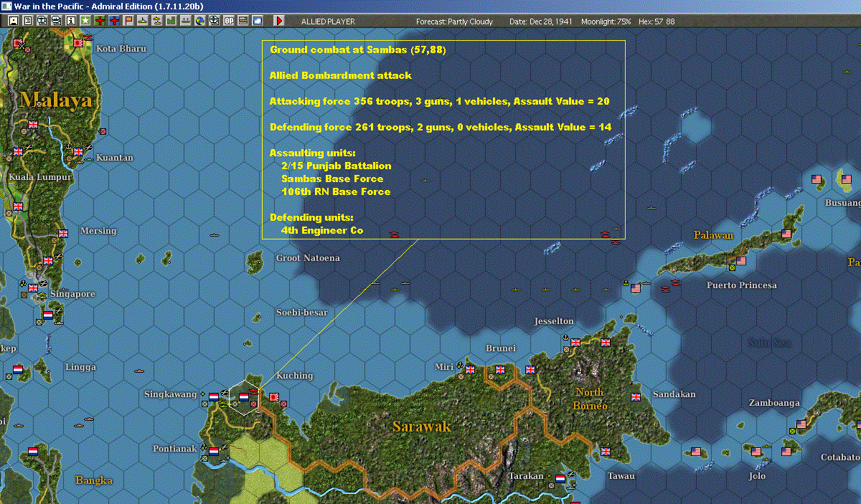Open the single yellow ship toolbar icon
Viewport: 861px width, 504px height.
[143, 21]
